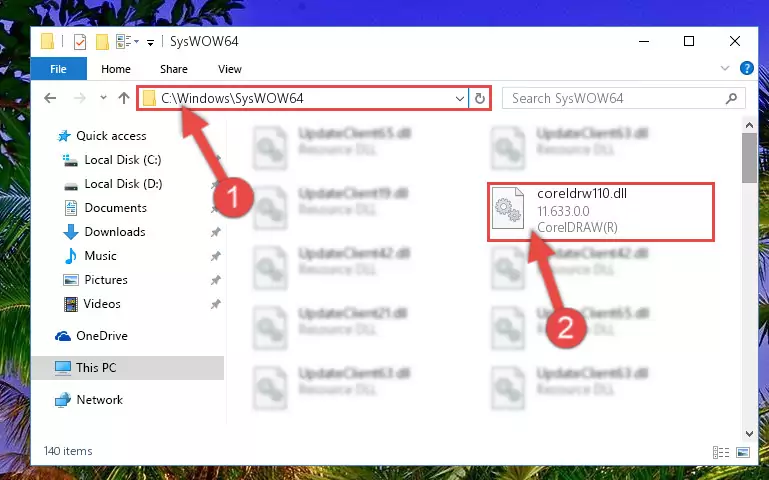
Task: Click the Quick access star icon
Action: pyautogui.click(x=64, y=136)
